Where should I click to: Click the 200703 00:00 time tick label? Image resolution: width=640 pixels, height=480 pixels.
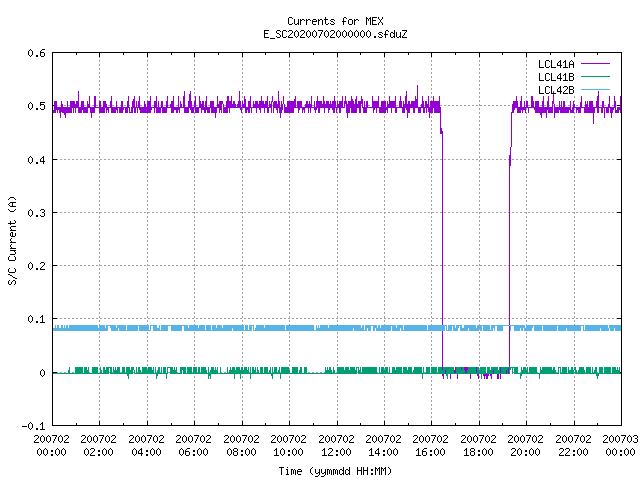click(x=620, y=445)
